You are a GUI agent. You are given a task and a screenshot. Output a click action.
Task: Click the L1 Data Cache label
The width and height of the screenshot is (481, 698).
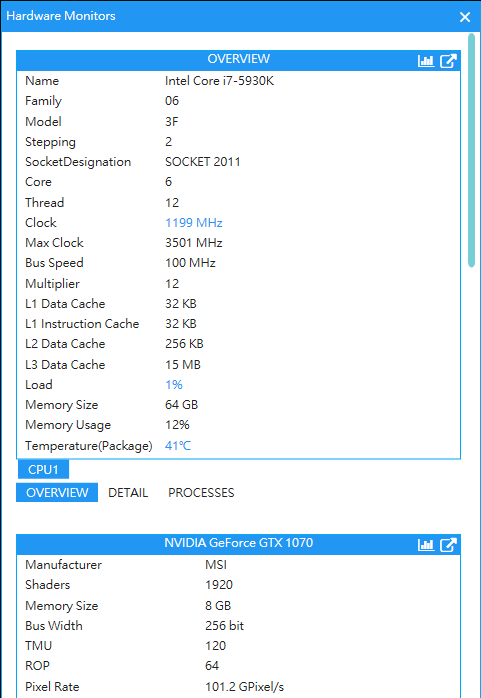click(x=65, y=304)
